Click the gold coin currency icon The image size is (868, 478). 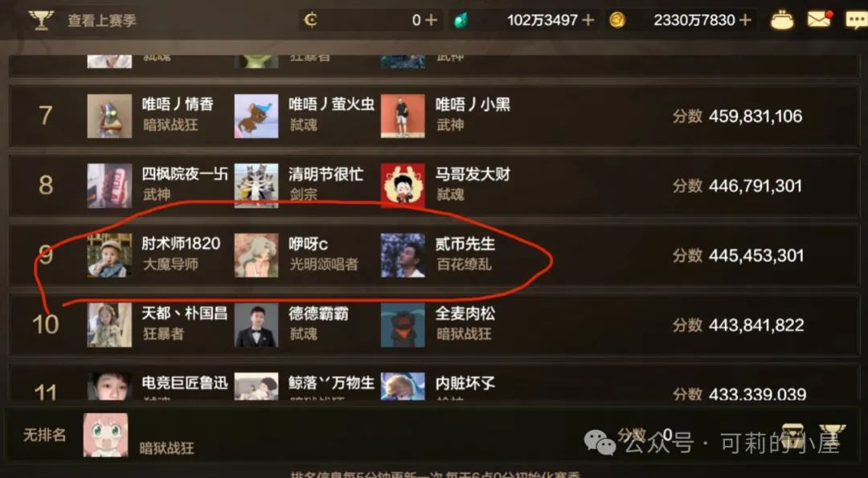click(x=617, y=20)
